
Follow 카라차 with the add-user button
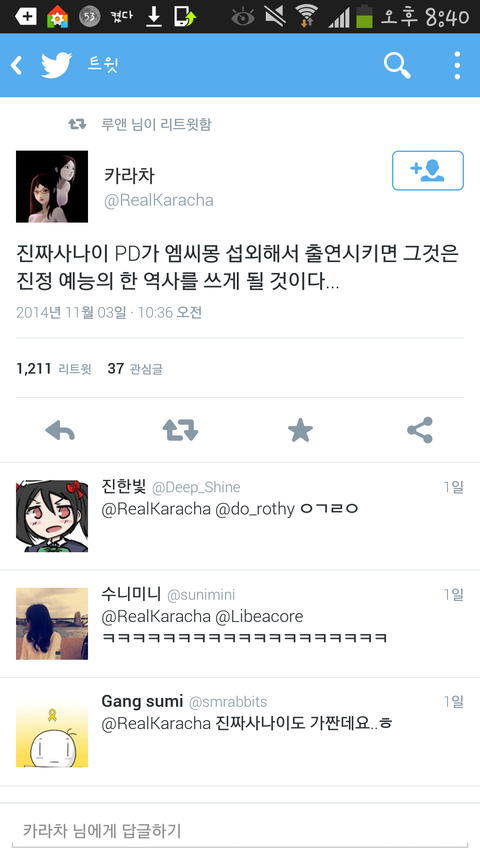click(x=428, y=171)
